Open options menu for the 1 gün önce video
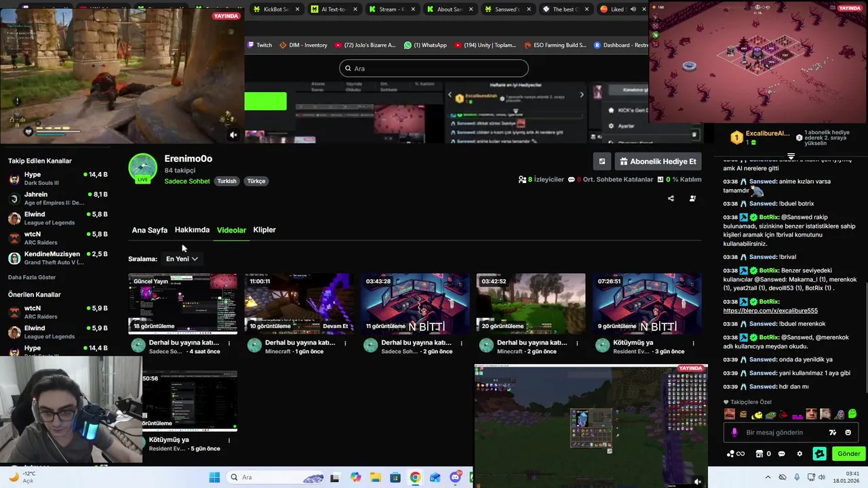 [x=345, y=344]
